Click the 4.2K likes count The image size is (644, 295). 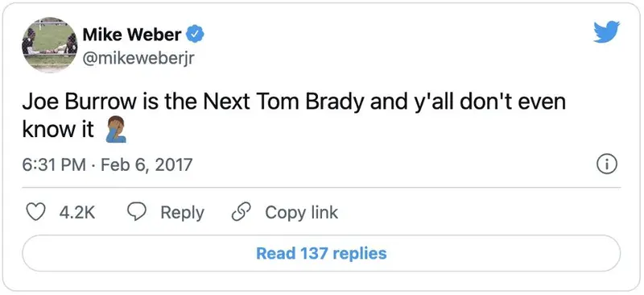[77, 213]
